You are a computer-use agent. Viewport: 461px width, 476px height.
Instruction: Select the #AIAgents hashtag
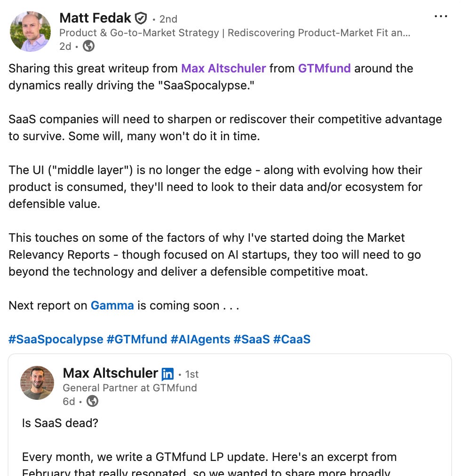click(200, 339)
